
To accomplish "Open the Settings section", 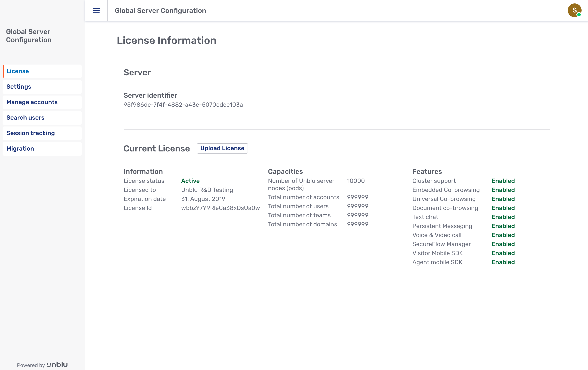I will pos(18,86).
